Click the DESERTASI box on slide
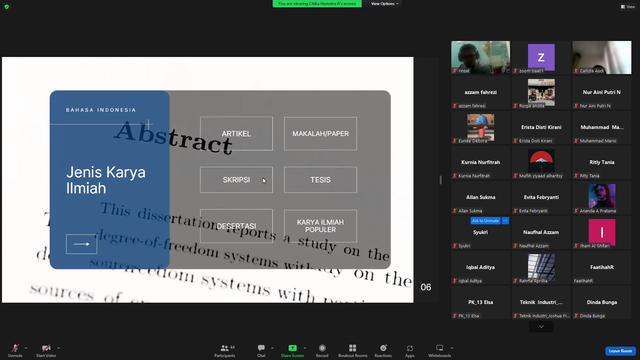640x360 pixels. pyautogui.click(x=236, y=226)
